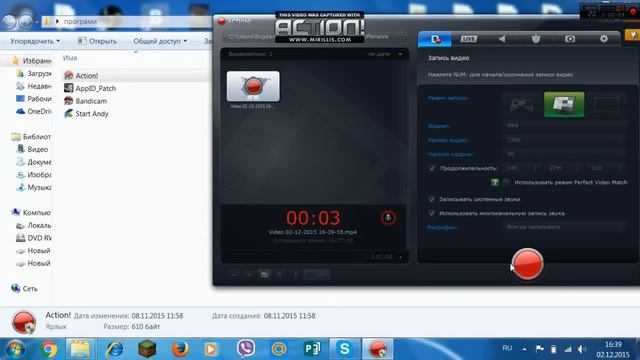Open Internet Explorer from the taskbar

pos(114,349)
